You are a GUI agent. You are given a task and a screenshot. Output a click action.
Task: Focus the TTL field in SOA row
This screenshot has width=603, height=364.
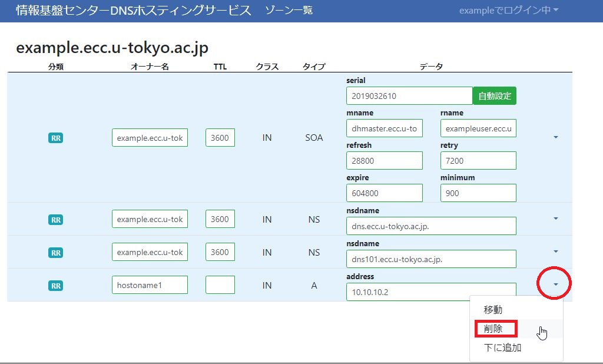220,138
